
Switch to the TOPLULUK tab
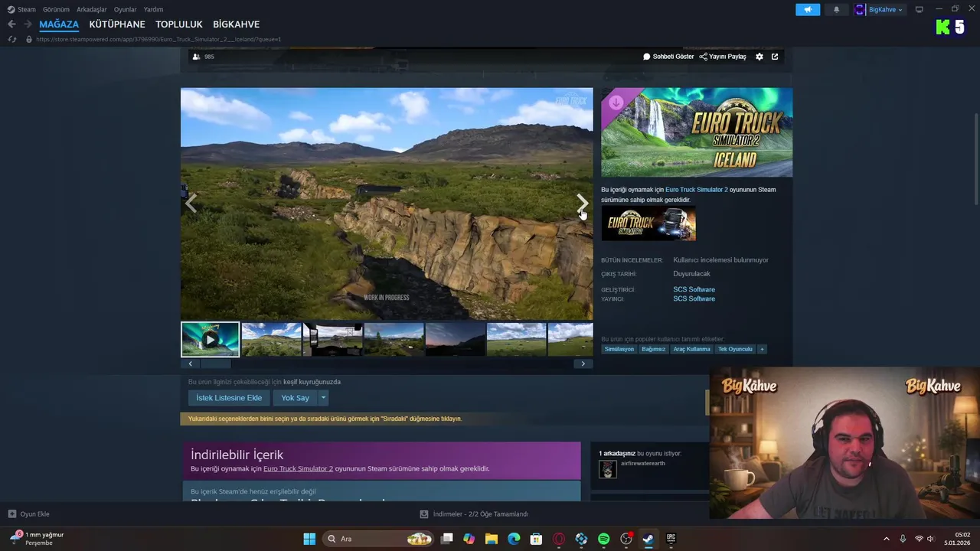click(179, 24)
